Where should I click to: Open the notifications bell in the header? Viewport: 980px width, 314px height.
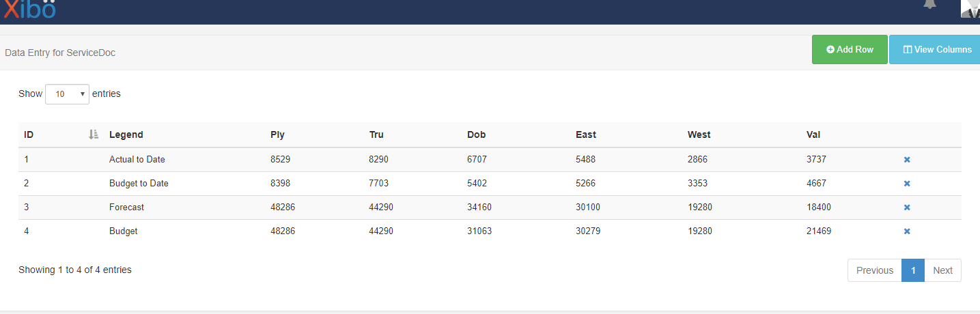(929, 4)
